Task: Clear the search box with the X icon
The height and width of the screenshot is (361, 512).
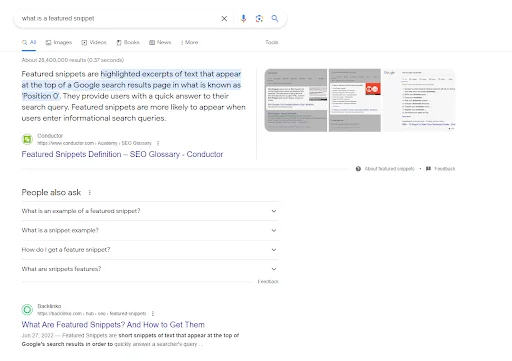Action: coord(224,19)
